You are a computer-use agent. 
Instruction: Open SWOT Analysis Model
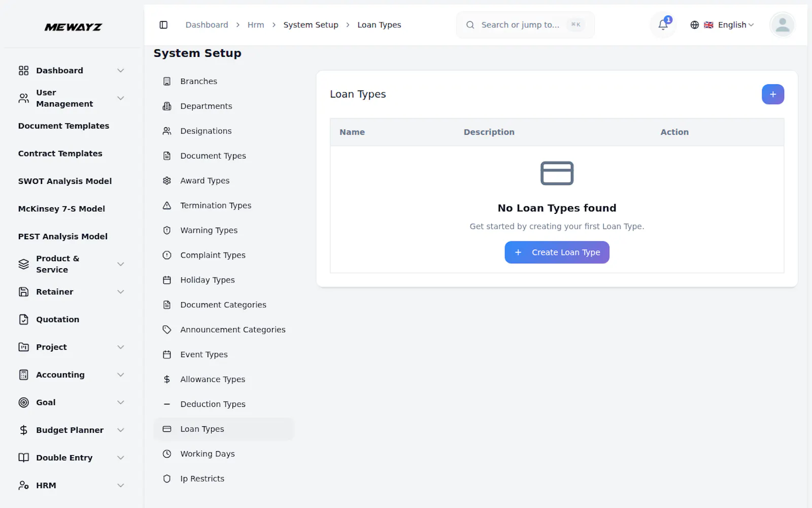point(65,181)
